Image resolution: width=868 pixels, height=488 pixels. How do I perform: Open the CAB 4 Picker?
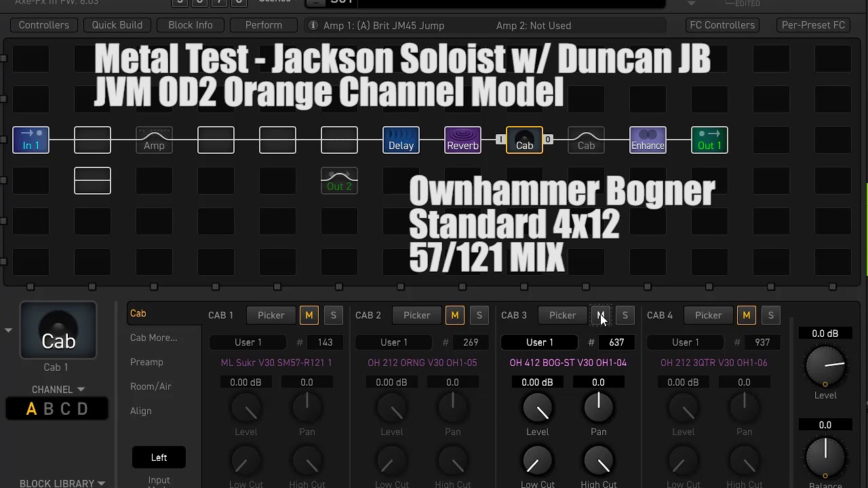[x=709, y=315]
